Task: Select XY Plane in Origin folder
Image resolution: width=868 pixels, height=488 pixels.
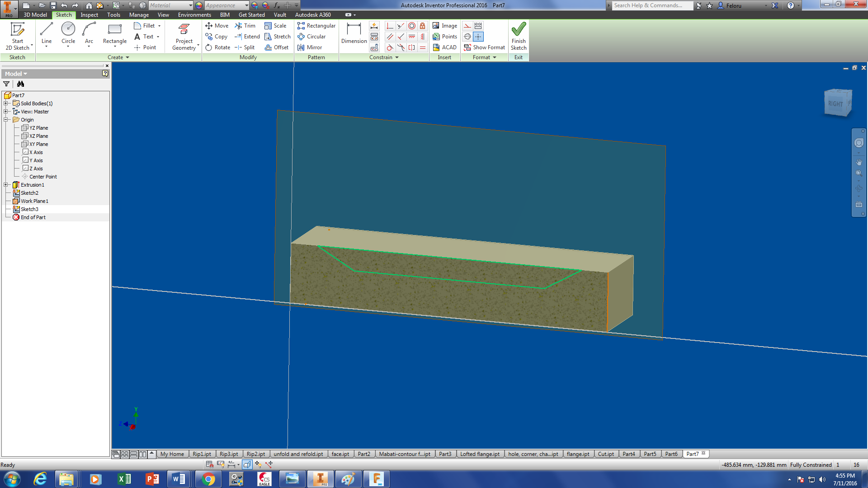Action: click(x=38, y=144)
